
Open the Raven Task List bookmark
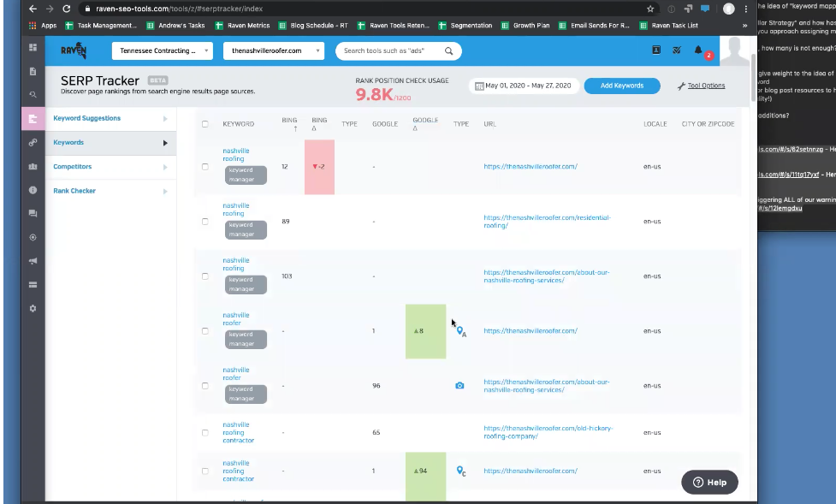coord(668,25)
